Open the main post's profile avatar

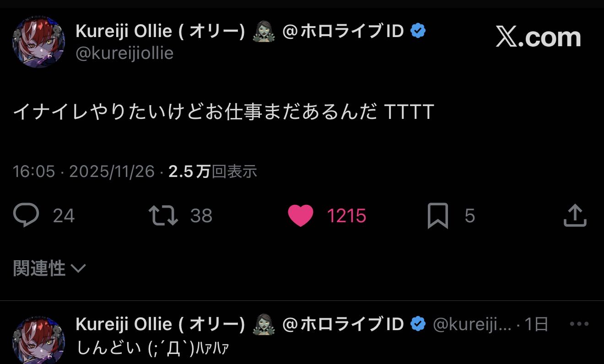point(38,42)
